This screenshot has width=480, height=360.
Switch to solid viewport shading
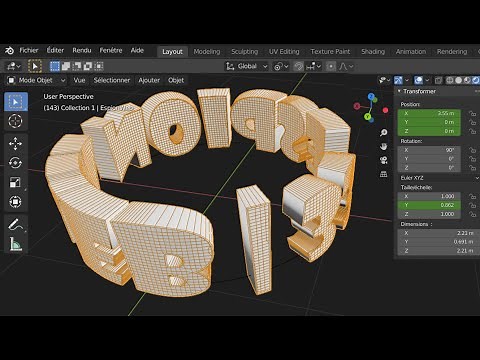point(459,80)
